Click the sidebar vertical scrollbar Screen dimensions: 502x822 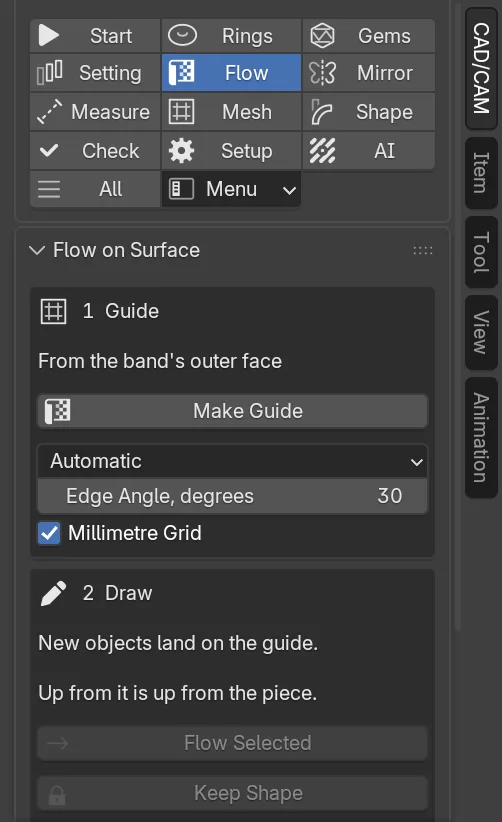pyautogui.click(x=457, y=315)
